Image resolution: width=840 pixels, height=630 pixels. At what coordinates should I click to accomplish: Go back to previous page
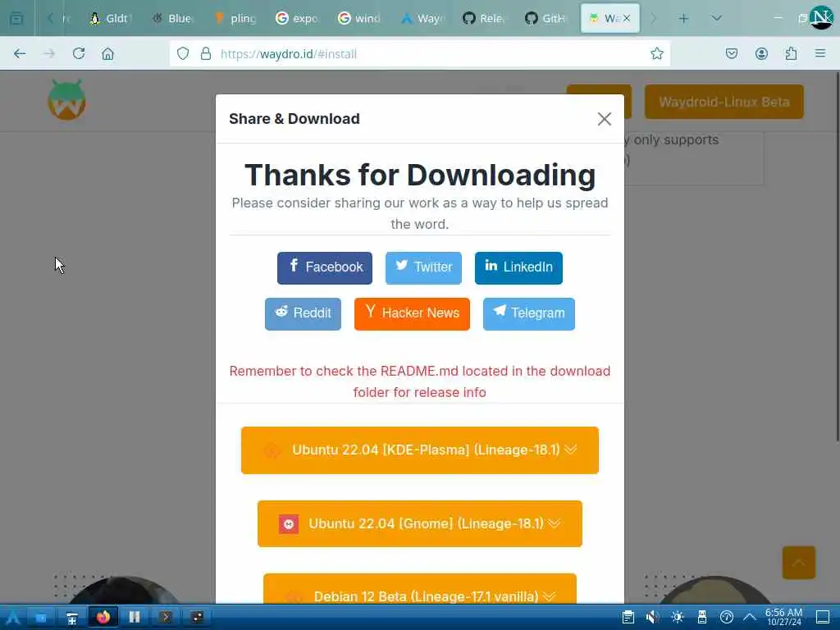(20, 53)
